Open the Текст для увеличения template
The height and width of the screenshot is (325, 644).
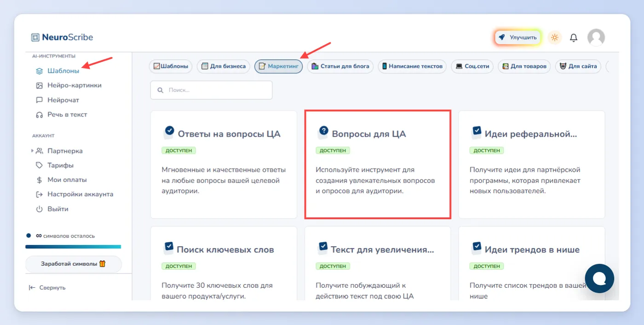pos(378,263)
